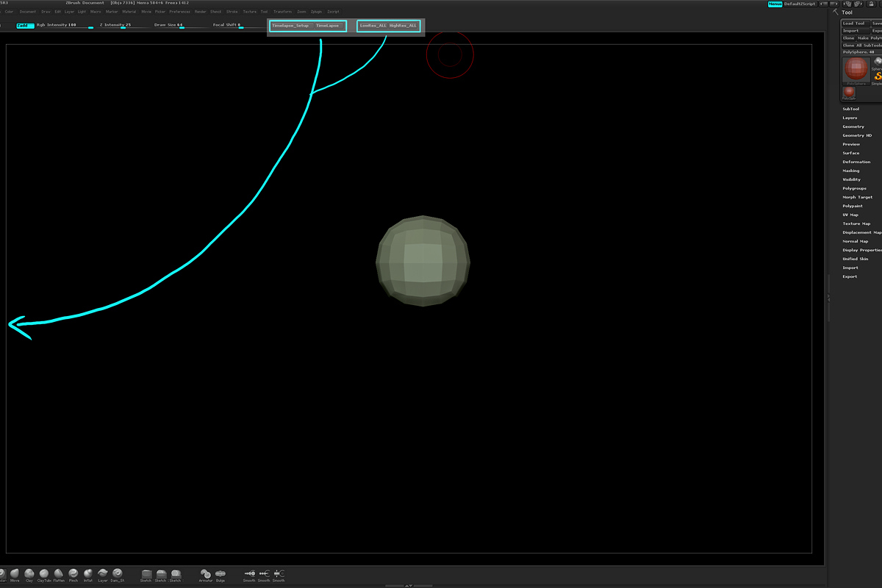Click the Z Intensity slider

pyautogui.click(x=122, y=26)
